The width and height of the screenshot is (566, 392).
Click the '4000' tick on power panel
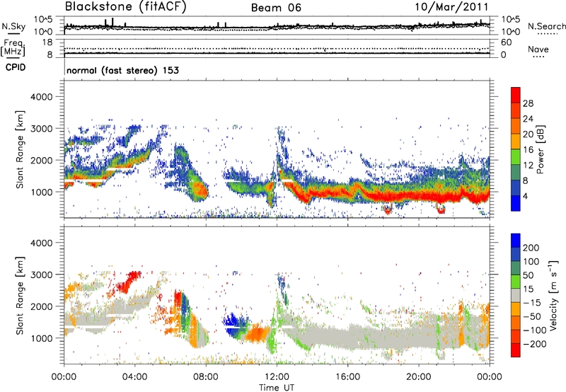[41, 97]
